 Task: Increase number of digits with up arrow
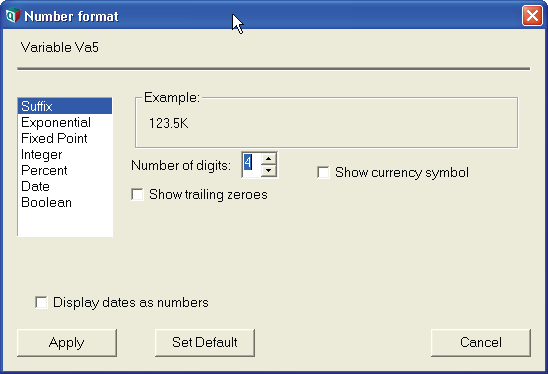point(268,159)
